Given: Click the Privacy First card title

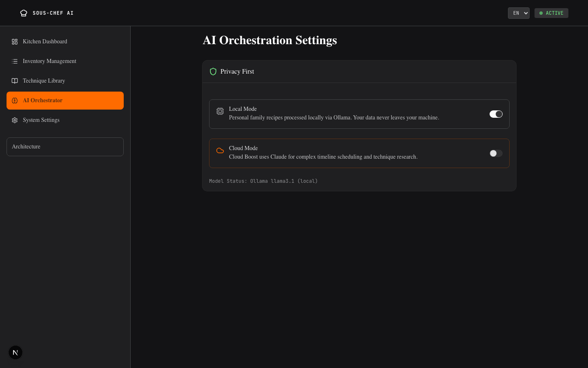Looking at the screenshot, I should pyautogui.click(x=237, y=72).
